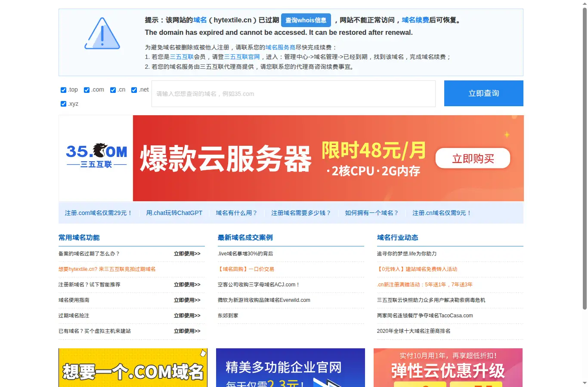Image resolution: width=588 pixels, height=387 pixels.
Task: Click the 域名行业动态 section heading
Action: tap(398, 237)
